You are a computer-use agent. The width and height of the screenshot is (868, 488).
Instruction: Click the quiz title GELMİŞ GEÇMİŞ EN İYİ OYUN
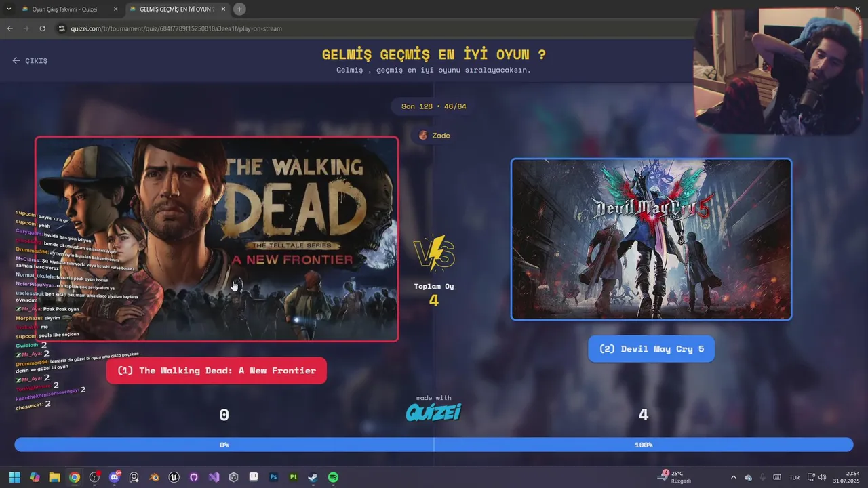pyautogui.click(x=434, y=54)
